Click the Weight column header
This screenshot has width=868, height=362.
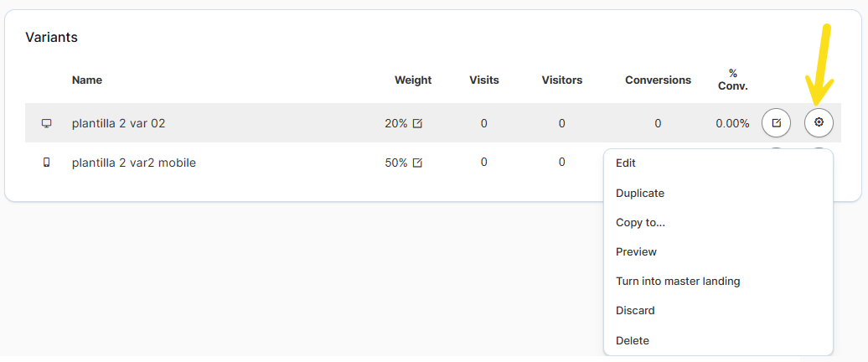pyautogui.click(x=413, y=80)
